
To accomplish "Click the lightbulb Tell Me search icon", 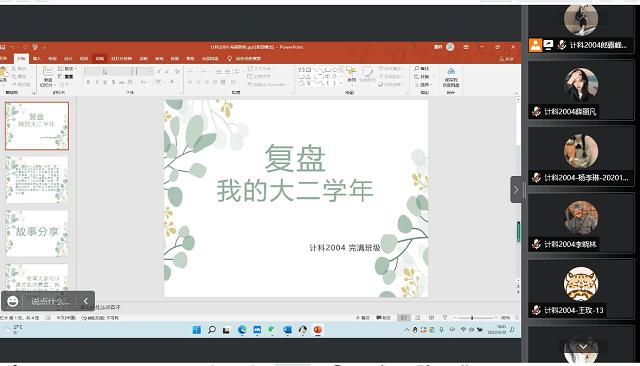I will pos(229,59).
